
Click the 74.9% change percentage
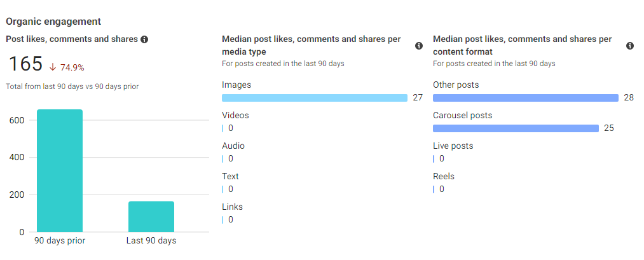click(x=72, y=67)
